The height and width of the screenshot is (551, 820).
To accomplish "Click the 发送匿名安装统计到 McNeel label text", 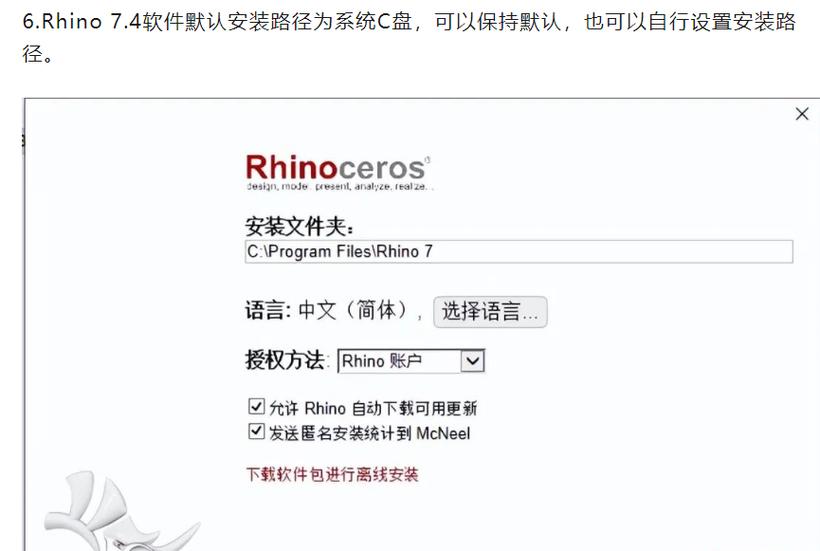I will (x=369, y=433).
